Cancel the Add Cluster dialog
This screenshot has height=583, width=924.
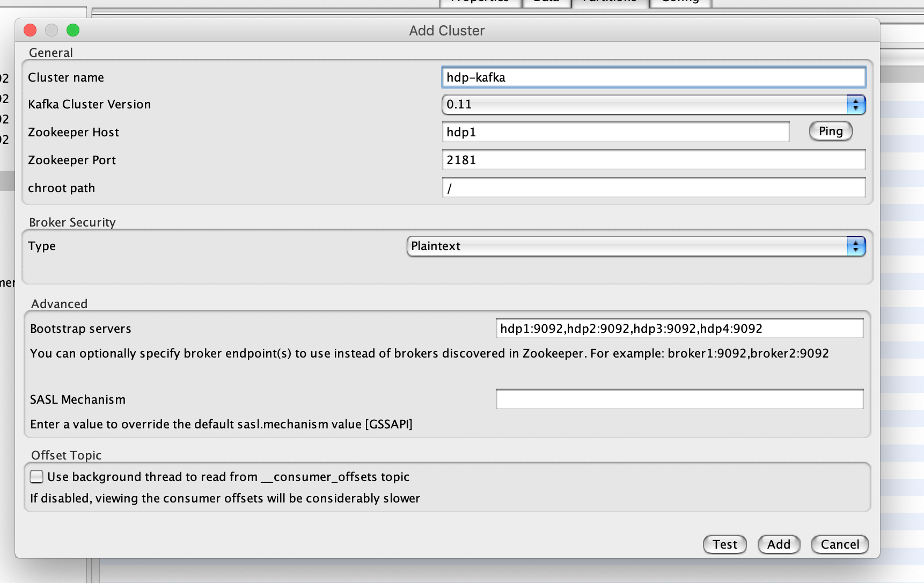(x=840, y=544)
